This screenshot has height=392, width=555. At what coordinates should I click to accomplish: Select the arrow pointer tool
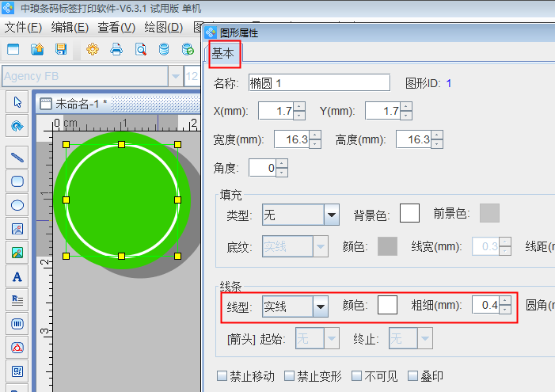(17, 102)
